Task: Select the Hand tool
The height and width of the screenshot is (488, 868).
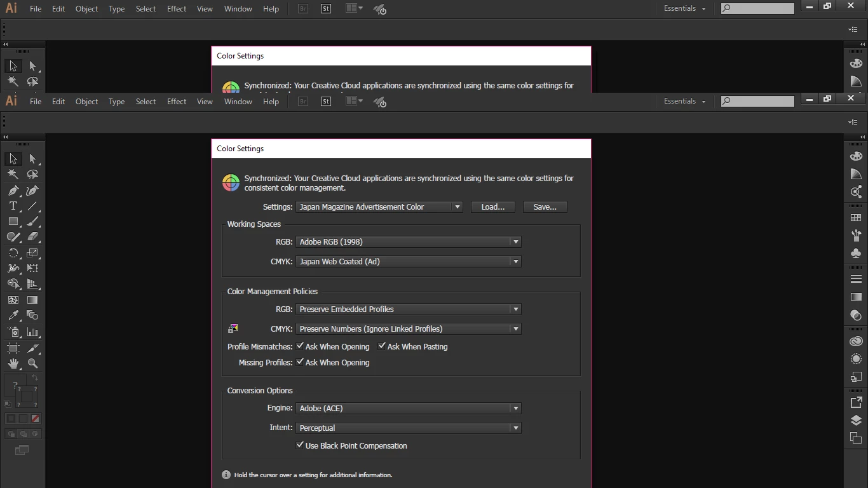Action: tap(13, 363)
